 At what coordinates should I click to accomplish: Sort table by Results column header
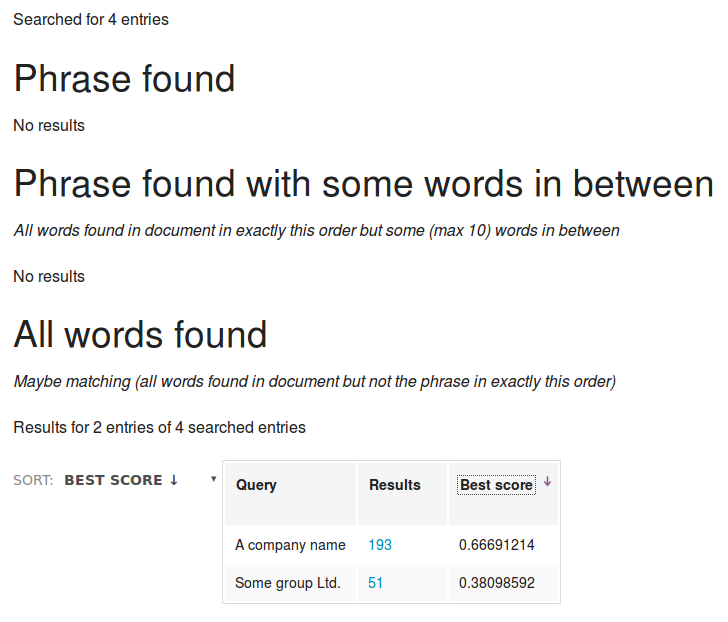tap(395, 485)
